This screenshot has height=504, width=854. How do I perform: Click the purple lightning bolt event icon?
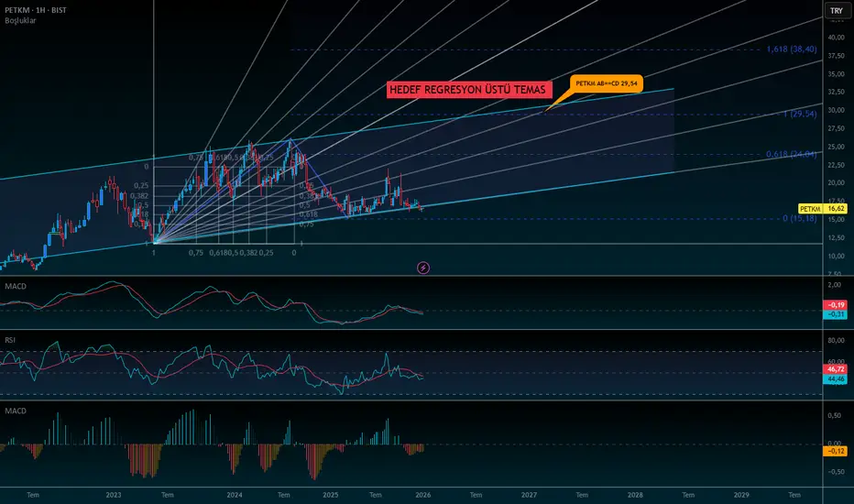(423, 268)
